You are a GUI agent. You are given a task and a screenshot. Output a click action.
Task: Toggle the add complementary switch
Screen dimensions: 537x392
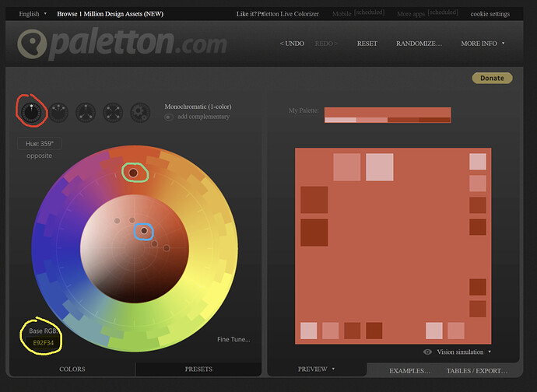coord(168,117)
